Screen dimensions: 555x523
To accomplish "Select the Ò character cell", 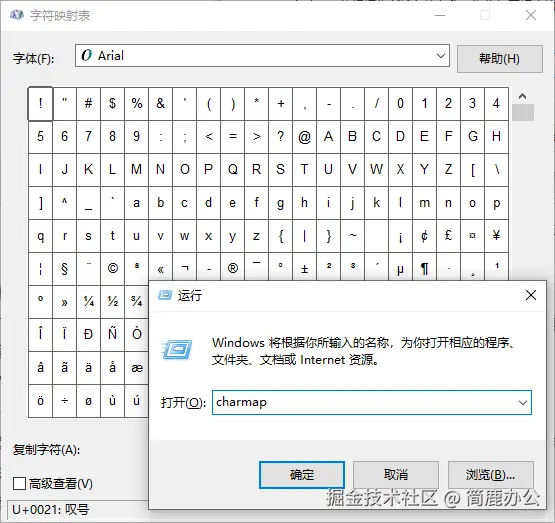I will 137,334.
